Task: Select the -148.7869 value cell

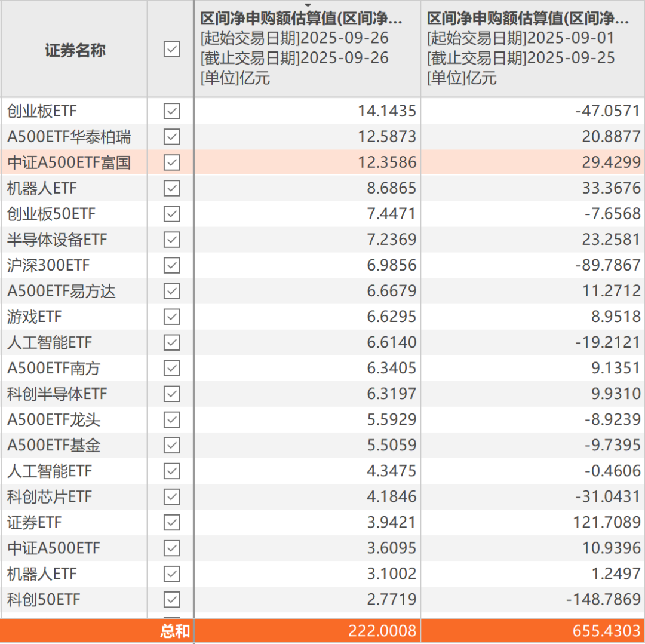Action: (x=602, y=599)
